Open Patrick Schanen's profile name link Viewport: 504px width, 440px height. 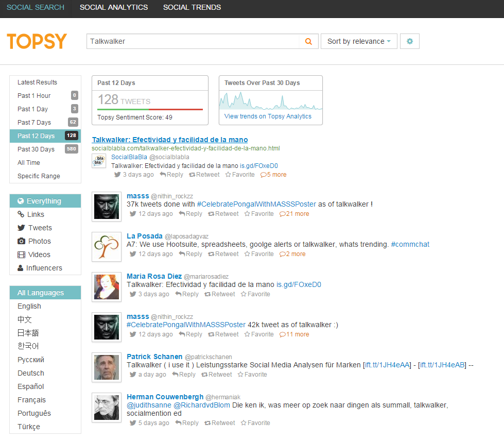pyautogui.click(x=154, y=357)
